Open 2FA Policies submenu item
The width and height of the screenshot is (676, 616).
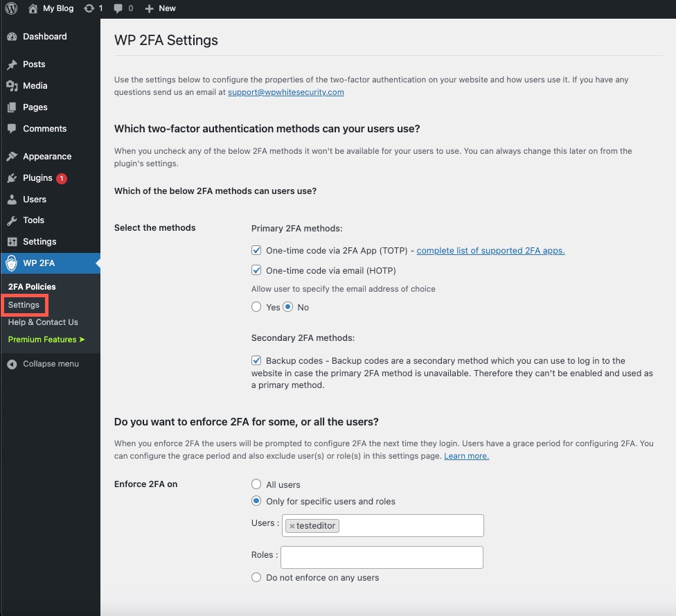pos(32,287)
